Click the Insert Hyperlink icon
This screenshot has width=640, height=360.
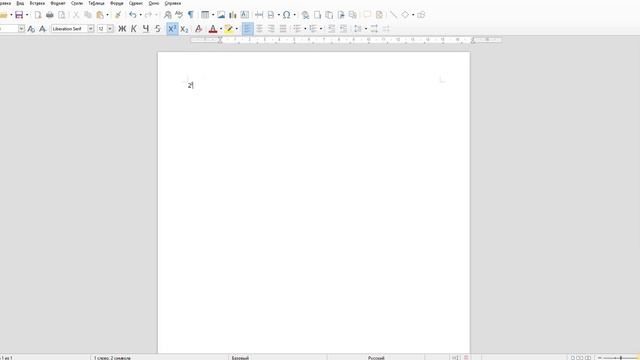tap(305, 15)
